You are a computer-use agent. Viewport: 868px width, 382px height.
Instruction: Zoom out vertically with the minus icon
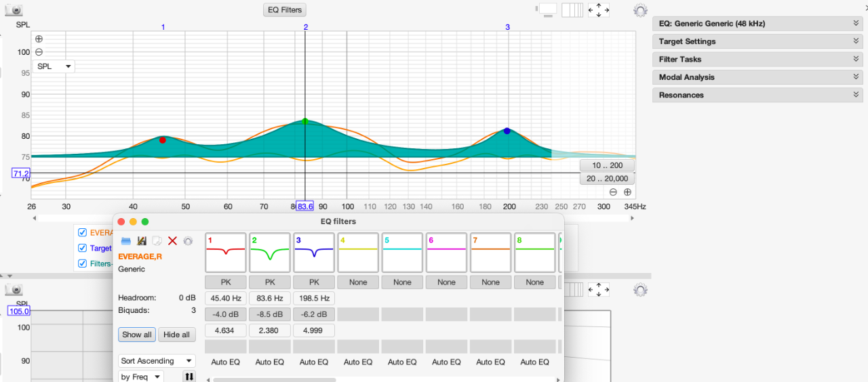click(x=39, y=52)
